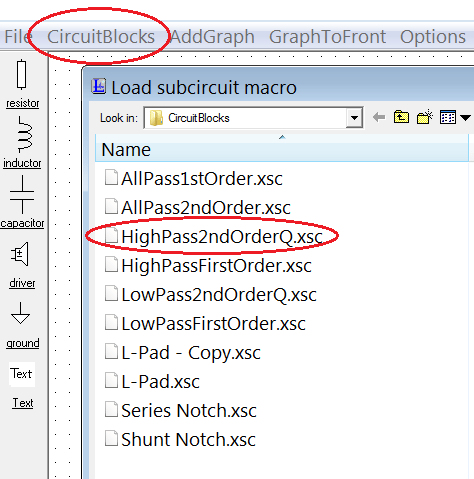This screenshot has height=479, width=474.
Task: Open the view menu icon
Action: pyautogui.click(x=448, y=117)
